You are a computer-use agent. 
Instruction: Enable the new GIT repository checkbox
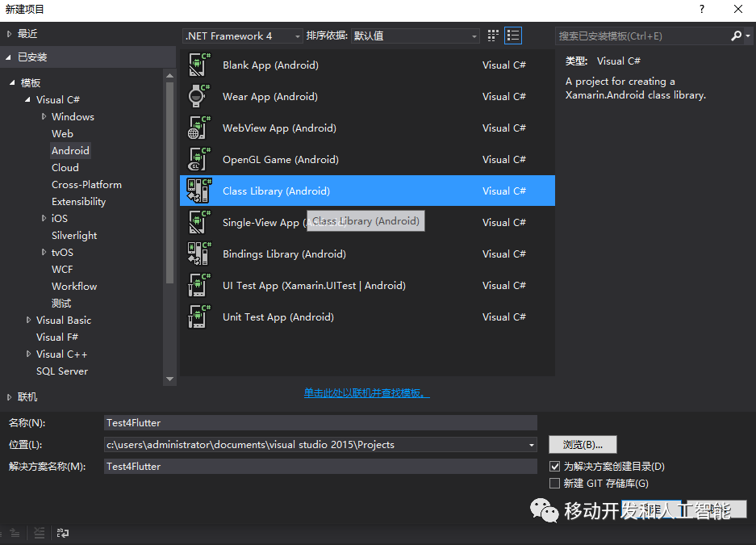[x=554, y=484]
